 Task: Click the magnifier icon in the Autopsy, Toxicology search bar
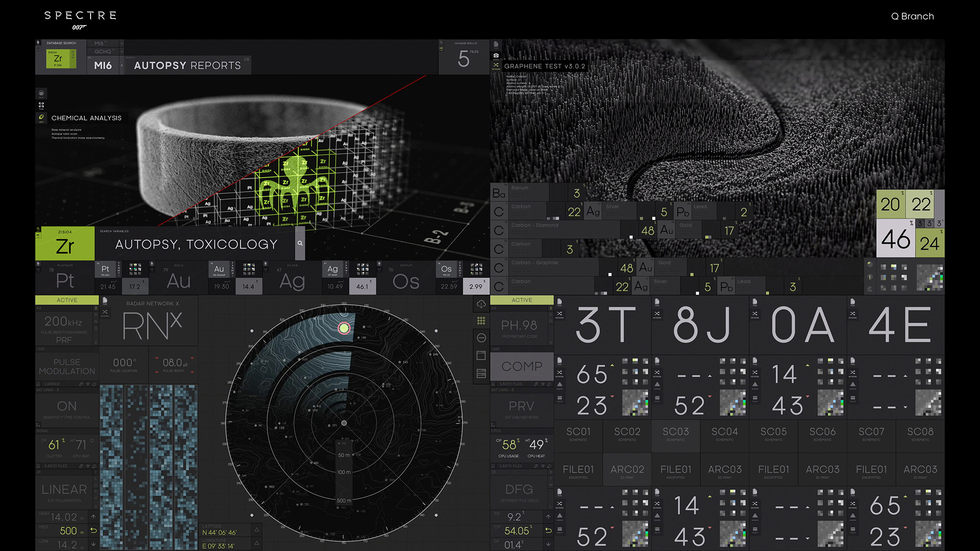click(300, 243)
